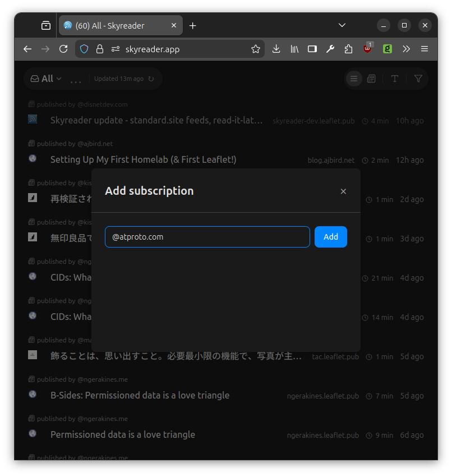
Task: Open the Firefox hamburger application menu
Action: (425, 49)
